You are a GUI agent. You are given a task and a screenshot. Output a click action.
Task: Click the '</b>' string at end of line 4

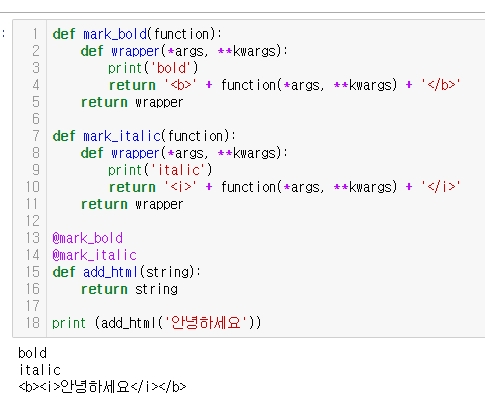(x=441, y=85)
